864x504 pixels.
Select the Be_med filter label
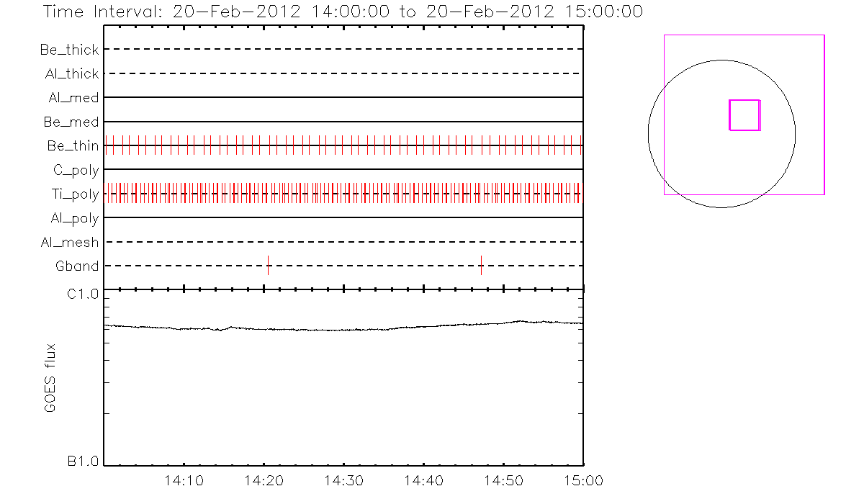coord(73,122)
